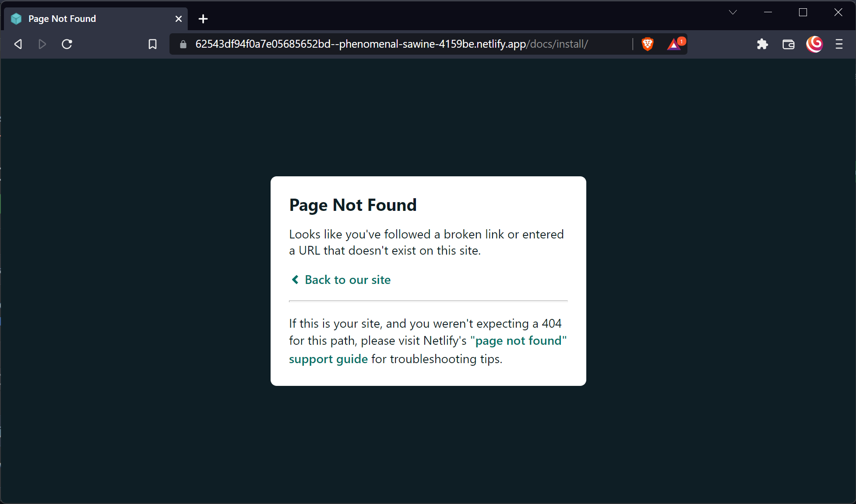Maximize the browser window
This screenshot has height=504, width=856.
pyautogui.click(x=803, y=12)
